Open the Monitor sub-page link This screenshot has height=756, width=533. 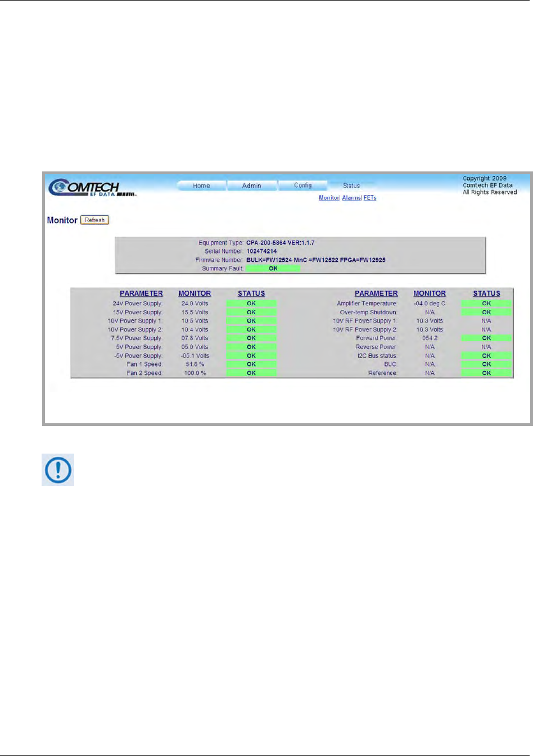click(329, 198)
